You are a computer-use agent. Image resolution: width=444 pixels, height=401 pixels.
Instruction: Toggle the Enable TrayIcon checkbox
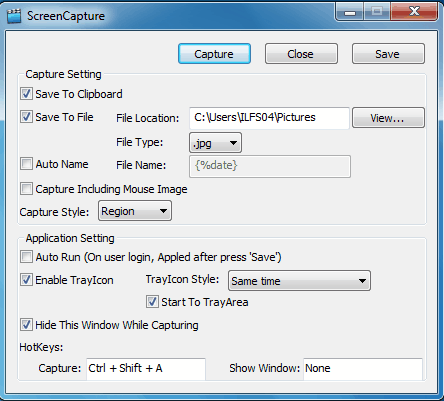point(26,280)
